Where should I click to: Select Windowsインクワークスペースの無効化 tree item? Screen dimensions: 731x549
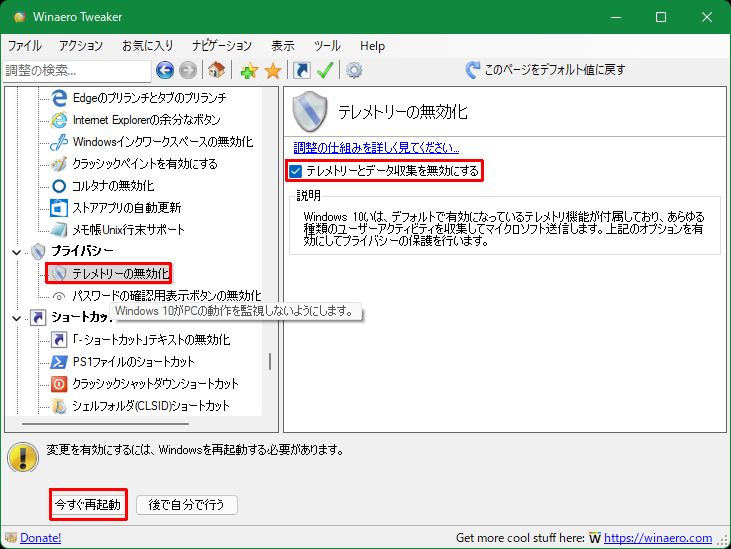[163, 142]
